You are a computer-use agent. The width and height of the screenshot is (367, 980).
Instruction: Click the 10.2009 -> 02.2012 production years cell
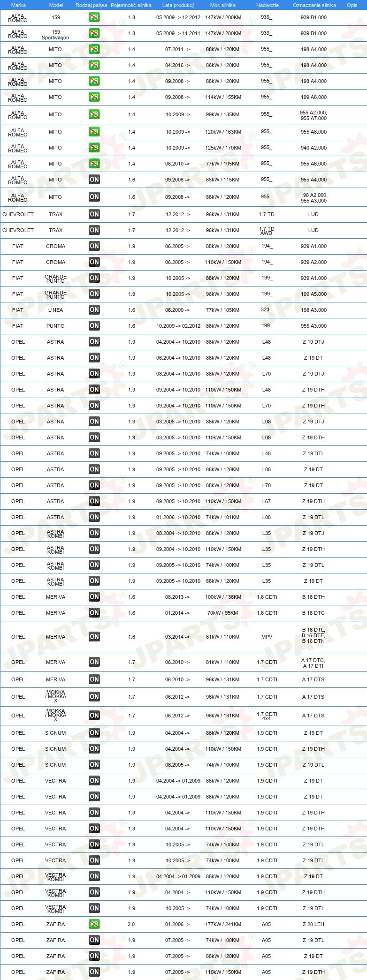click(178, 326)
